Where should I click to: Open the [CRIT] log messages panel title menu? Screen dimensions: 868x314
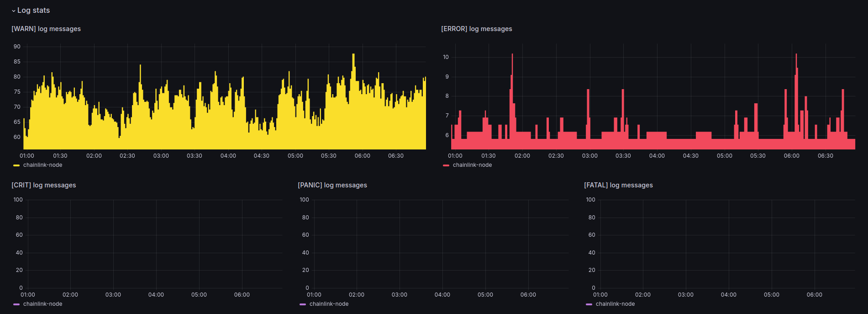(44, 185)
